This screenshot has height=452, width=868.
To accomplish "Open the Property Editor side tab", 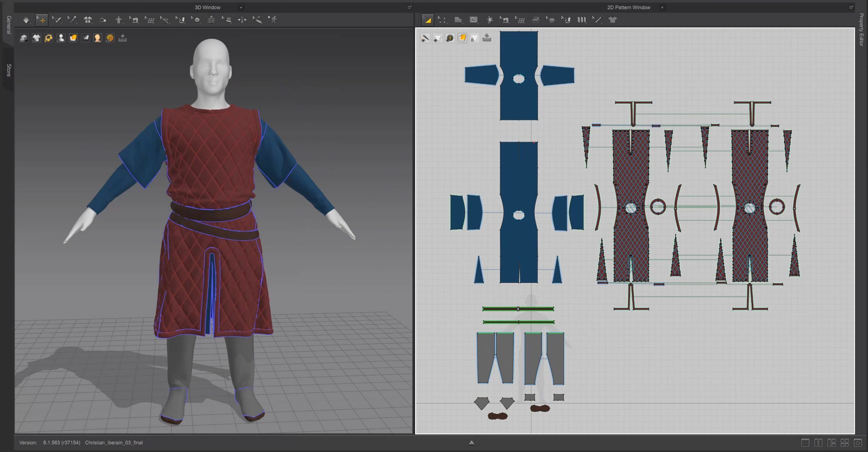I will 861,30.
